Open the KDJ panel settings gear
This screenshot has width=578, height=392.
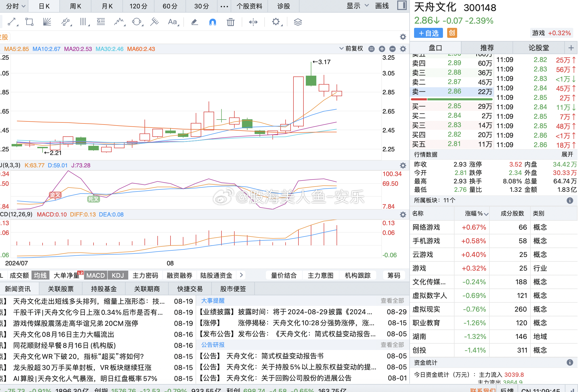pyautogui.click(x=403, y=165)
